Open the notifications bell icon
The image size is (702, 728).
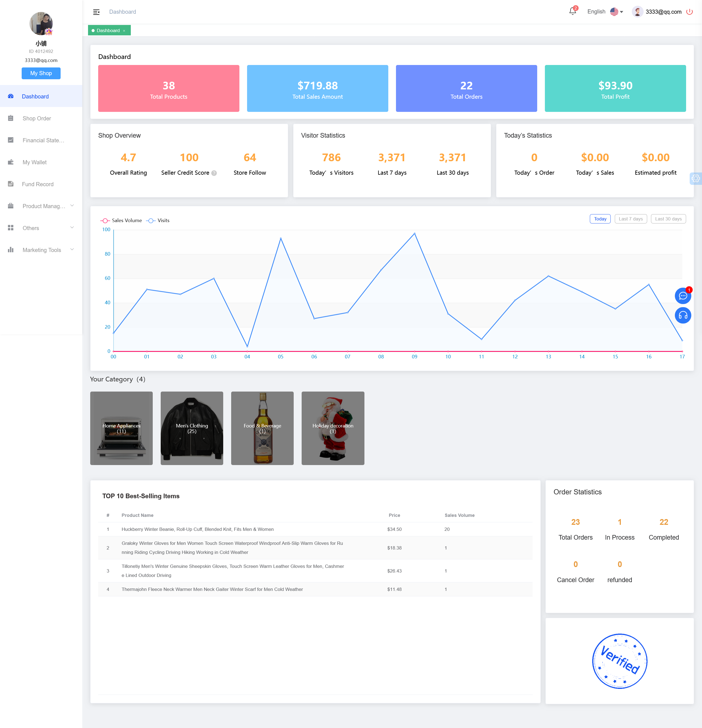tap(572, 12)
